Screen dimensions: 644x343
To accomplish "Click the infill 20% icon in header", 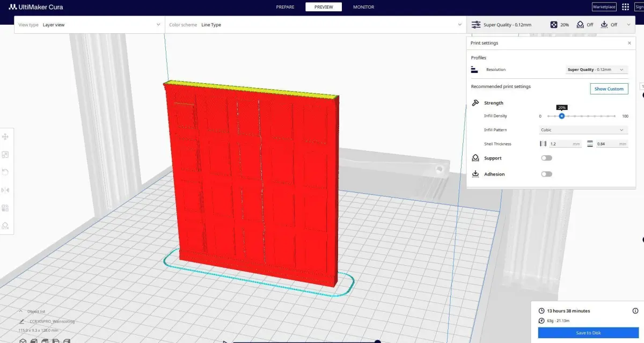I will (554, 25).
